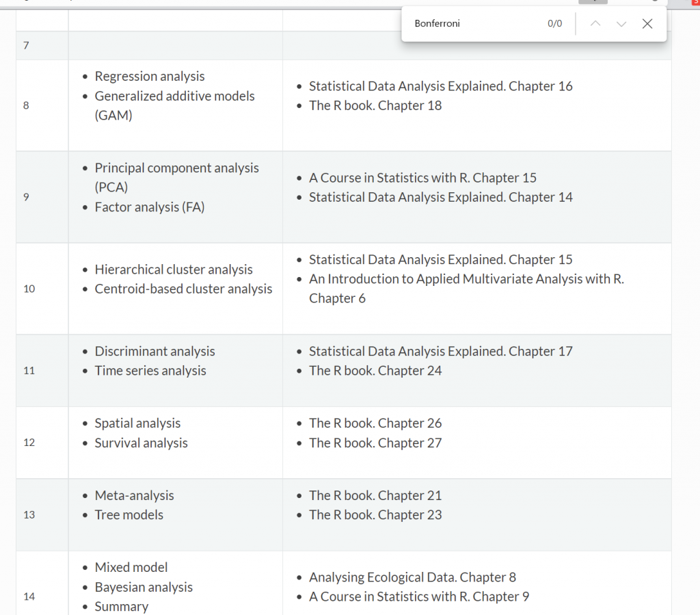Click the previous match up arrow
Screen dimensions: 700x615
pyautogui.click(x=595, y=24)
